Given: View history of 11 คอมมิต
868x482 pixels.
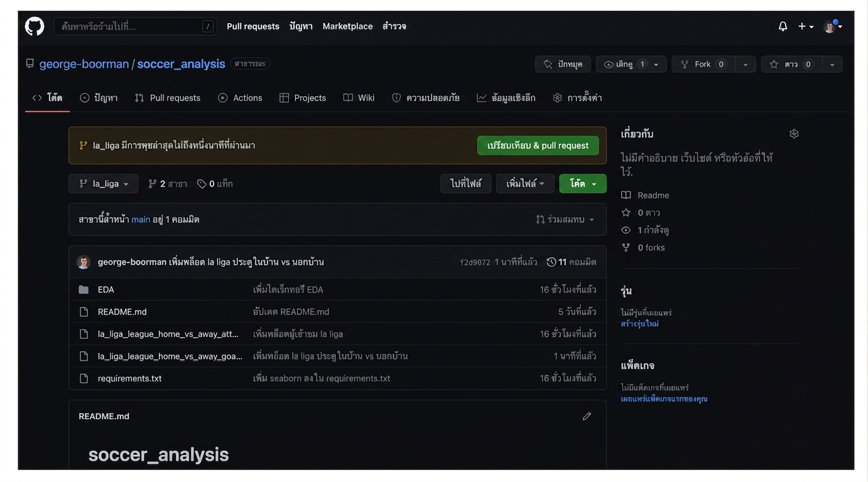Looking at the screenshot, I should coord(572,262).
